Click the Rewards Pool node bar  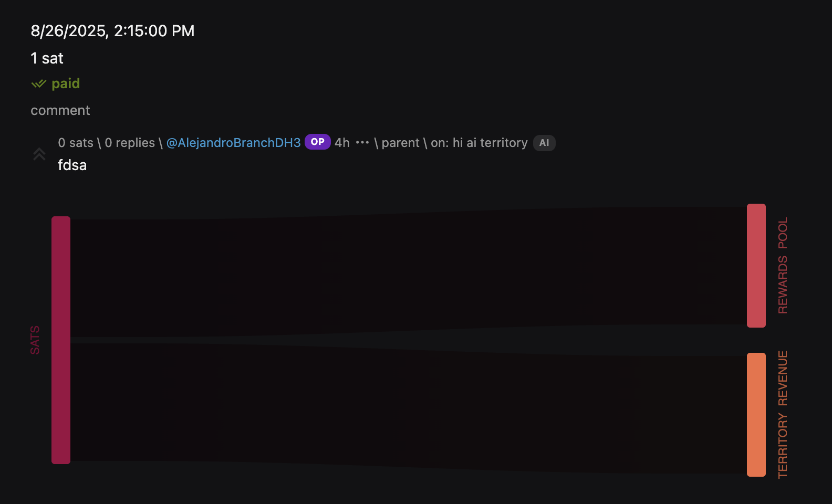coord(756,266)
